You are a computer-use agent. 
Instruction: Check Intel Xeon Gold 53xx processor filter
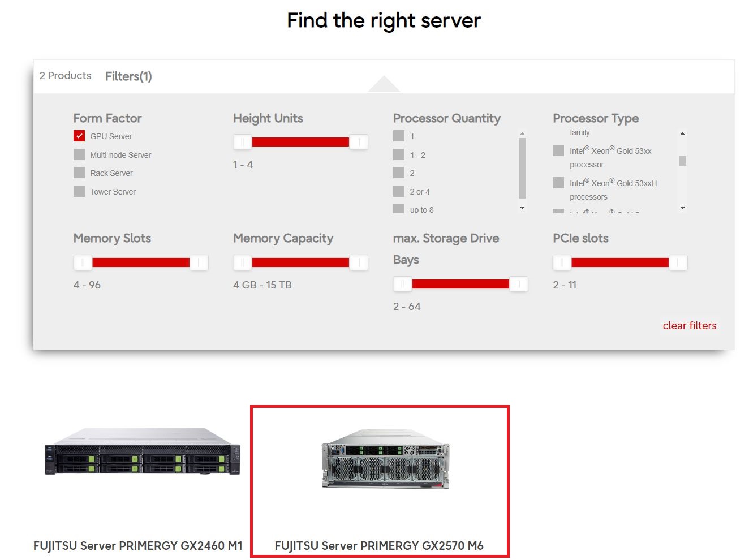pos(558,150)
